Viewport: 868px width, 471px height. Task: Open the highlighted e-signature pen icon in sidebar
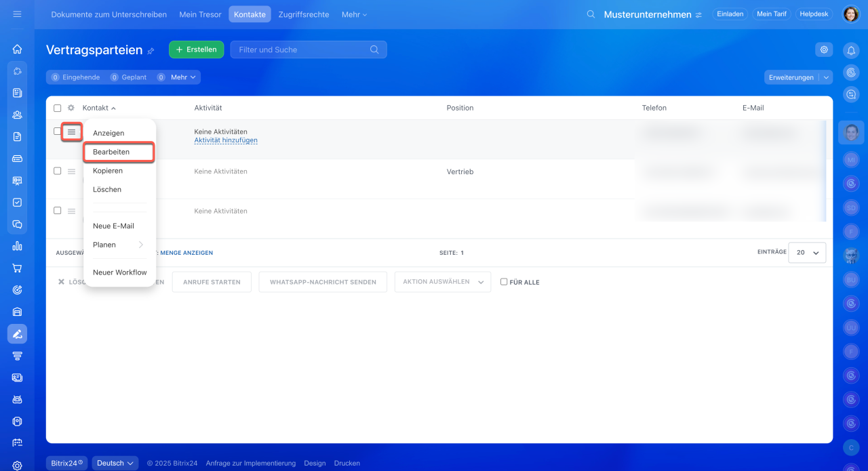17,333
